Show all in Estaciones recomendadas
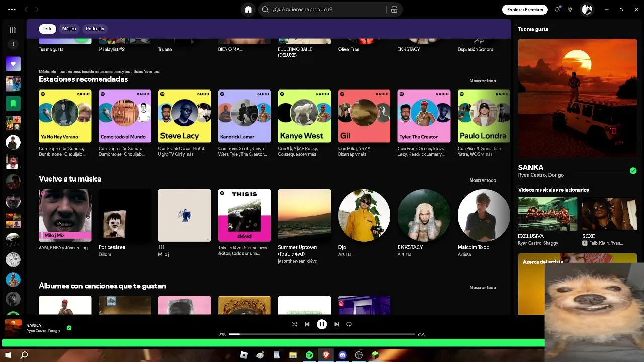The image size is (644, 362). (x=482, y=81)
